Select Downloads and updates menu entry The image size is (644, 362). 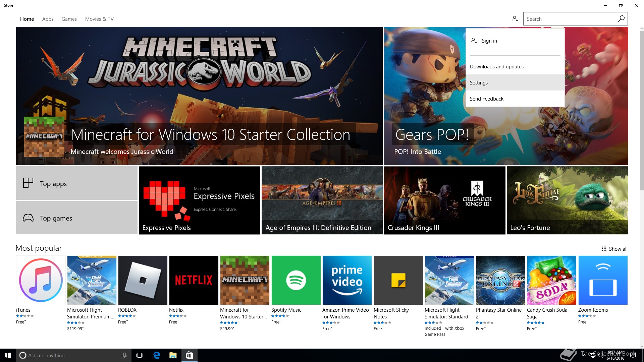point(515,67)
